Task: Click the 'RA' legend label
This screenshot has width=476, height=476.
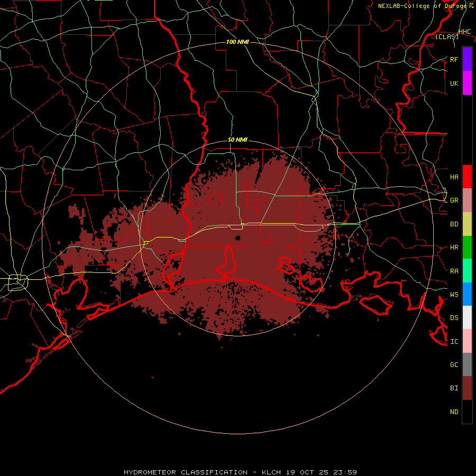Action: 454,271
